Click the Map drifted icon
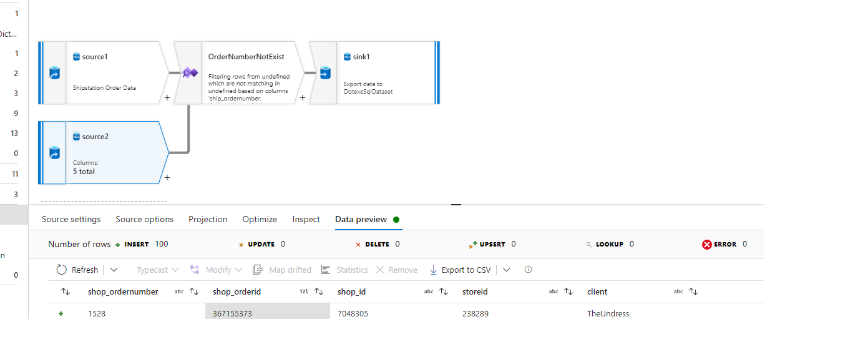Screen dimensions: 868x337 258,270
